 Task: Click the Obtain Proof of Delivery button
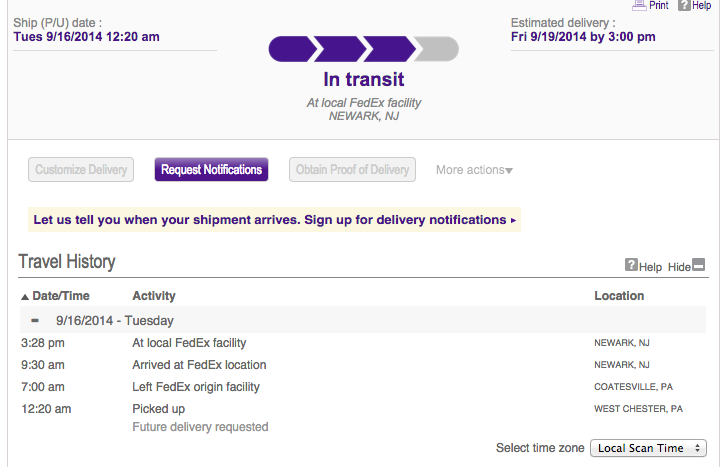pos(352,169)
